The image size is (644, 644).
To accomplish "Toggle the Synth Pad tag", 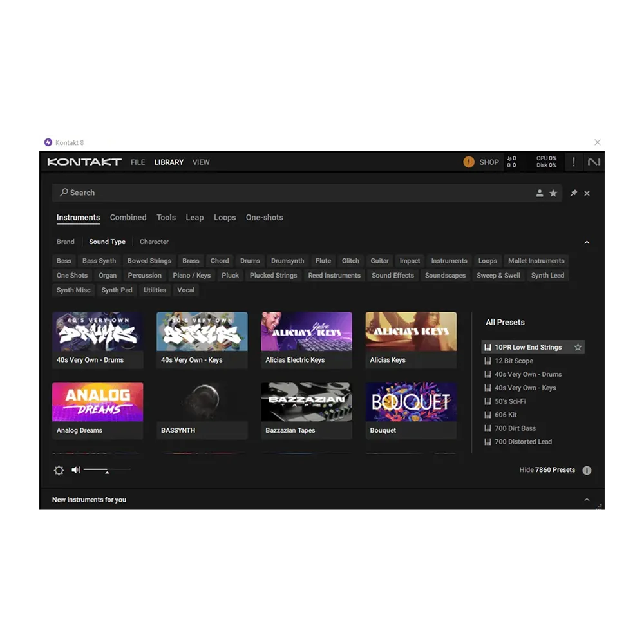I will click(x=117, y=290).
